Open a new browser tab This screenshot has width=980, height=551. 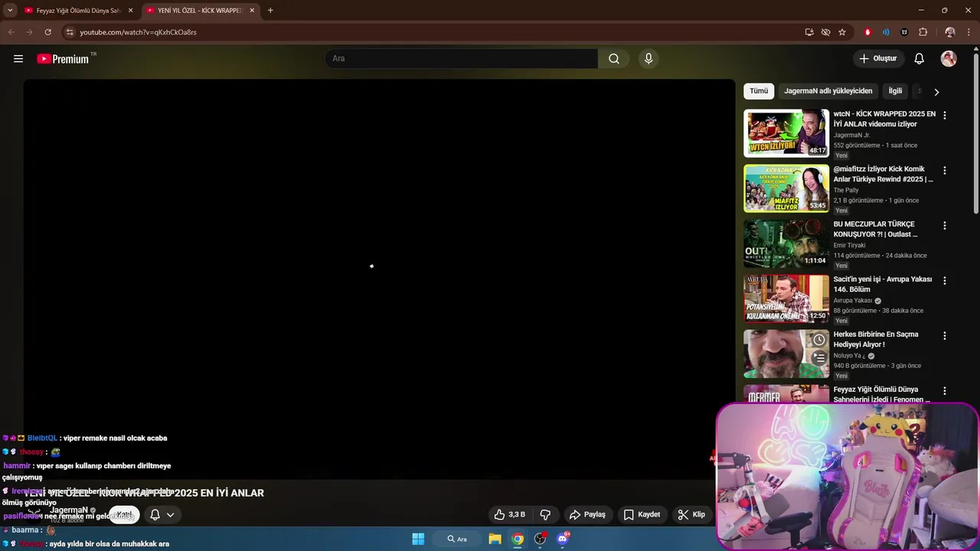270,11
